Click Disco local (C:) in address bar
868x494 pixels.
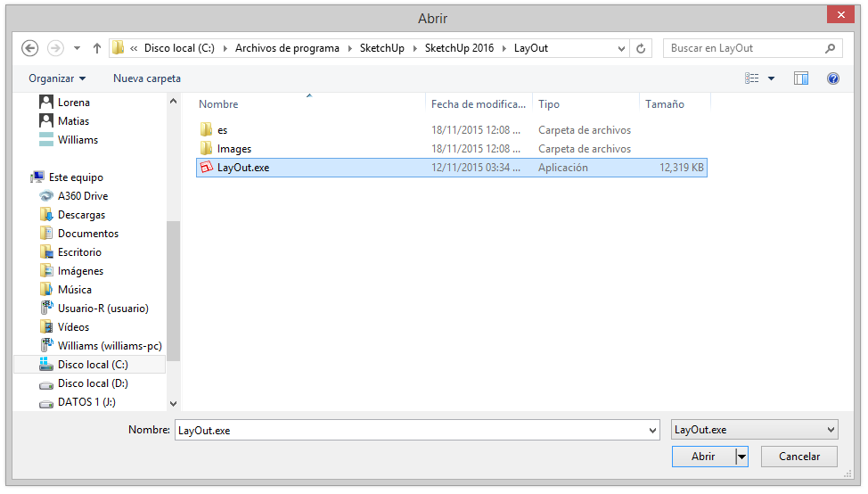tap(179, 48)
